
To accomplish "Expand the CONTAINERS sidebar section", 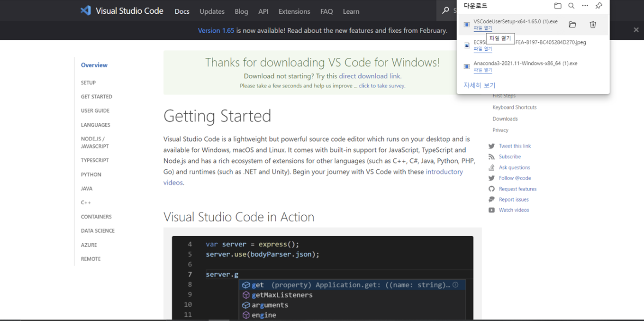I will coord(96,217).
